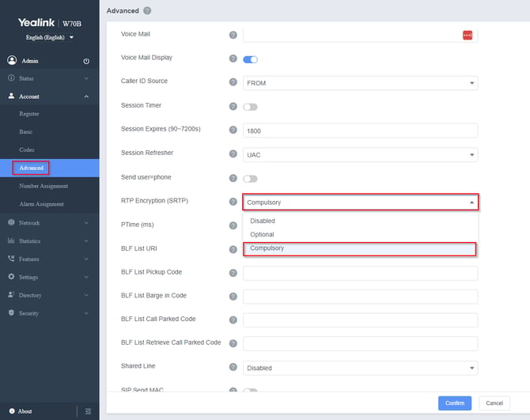Click the Admin logout power icon
Viewport: 530px width, 420px height.
(x=86, y=61)
